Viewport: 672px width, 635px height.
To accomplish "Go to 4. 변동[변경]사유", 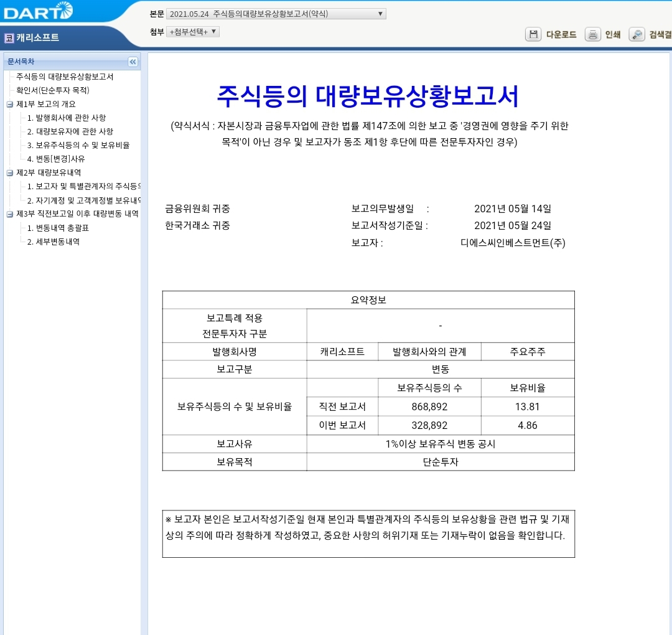I will pyautogui.click(x=56, y=159).
